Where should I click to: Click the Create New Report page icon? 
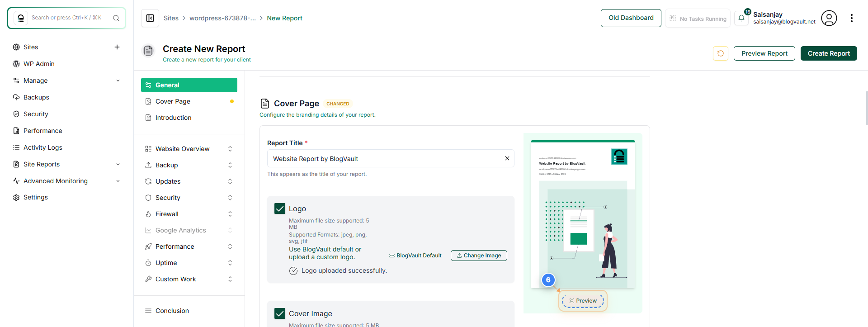[x=148, y=51]
